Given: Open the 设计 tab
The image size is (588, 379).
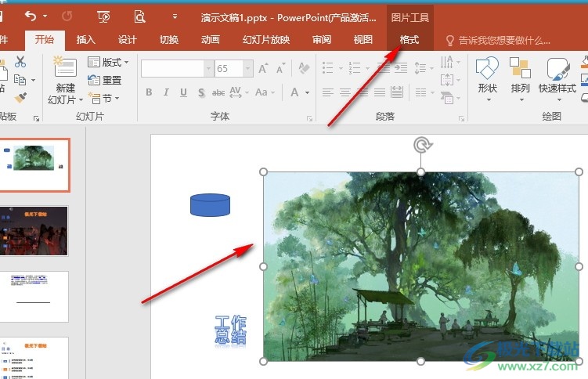Looking at the screenshot, I should pyautogui.click(x=127, y=40).
